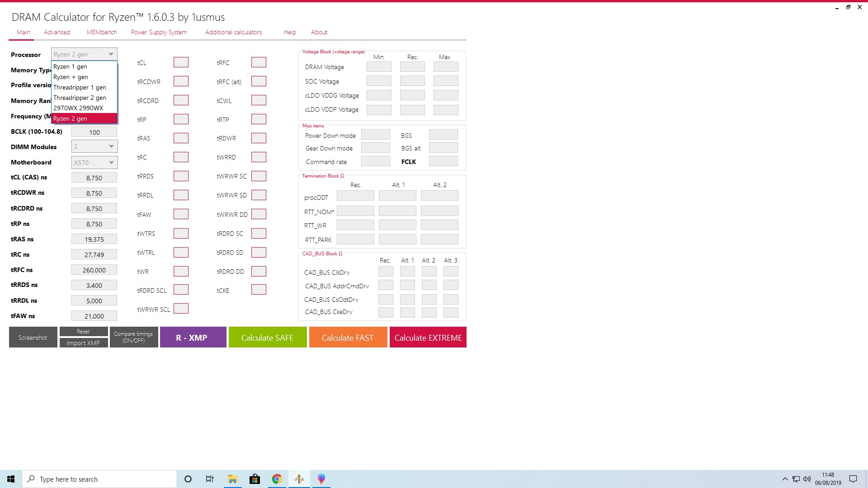Click the R - XMP button

tap(193, 337)
